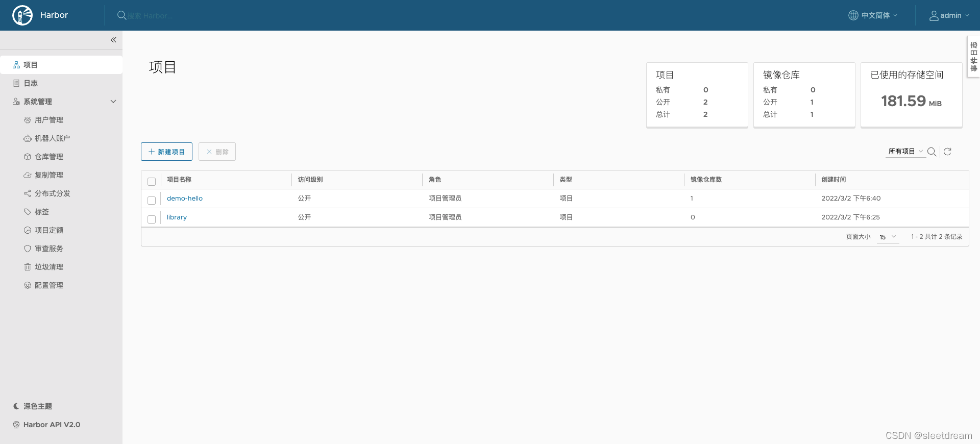This screenshot has width=980, height=444.
Task: Click the 181.59 MiB storage value
Action: [x=911, y=101]
